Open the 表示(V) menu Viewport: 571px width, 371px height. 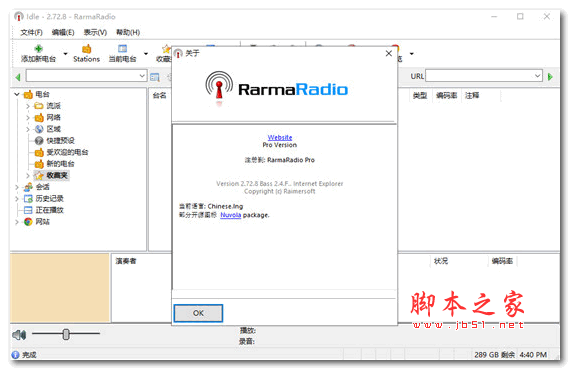95,32
